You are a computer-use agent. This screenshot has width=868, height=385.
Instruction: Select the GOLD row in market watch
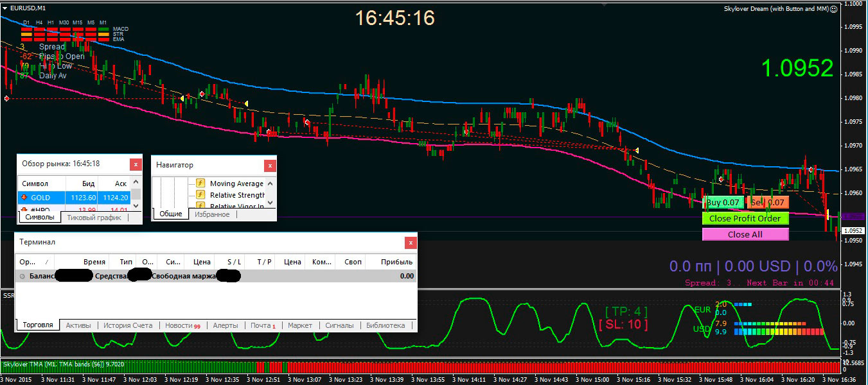[x=74, y=198]
